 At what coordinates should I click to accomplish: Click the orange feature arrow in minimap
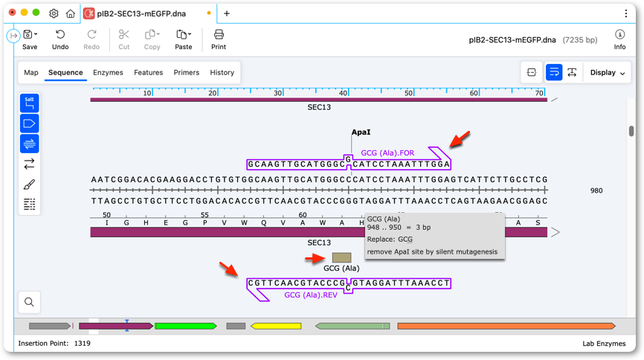point(506,326)
